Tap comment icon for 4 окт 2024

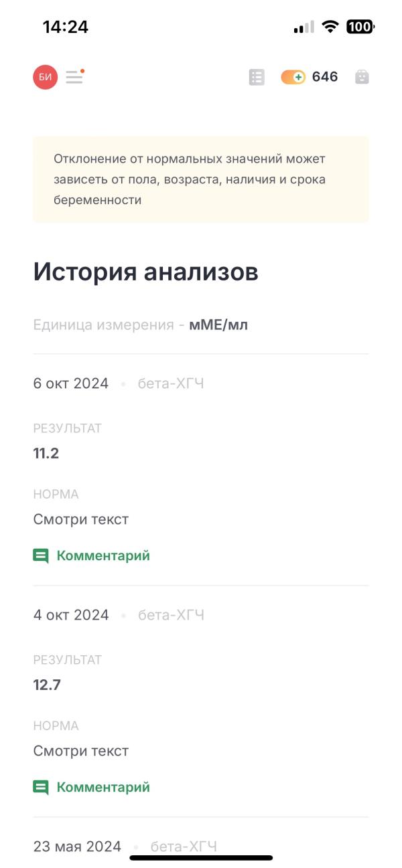click(41, 788)
